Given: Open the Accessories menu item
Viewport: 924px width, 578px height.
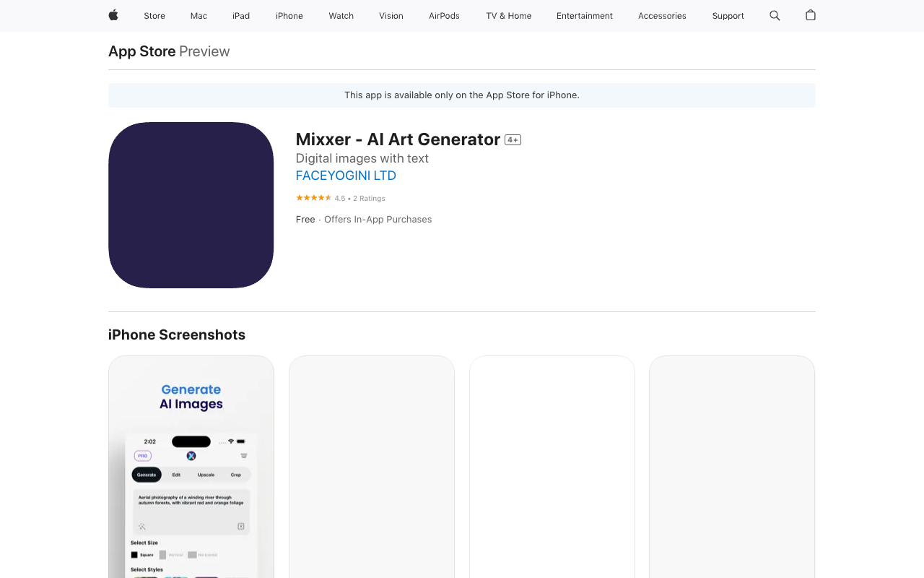Looking at the screenshot, I should pyautogui.click(x=662, y=16).
